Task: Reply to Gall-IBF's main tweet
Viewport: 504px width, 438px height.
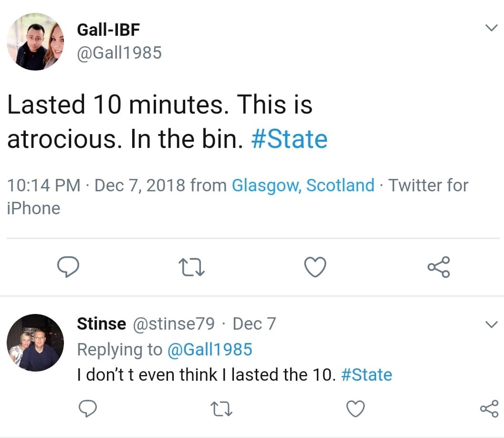Action: coord(68,267)
